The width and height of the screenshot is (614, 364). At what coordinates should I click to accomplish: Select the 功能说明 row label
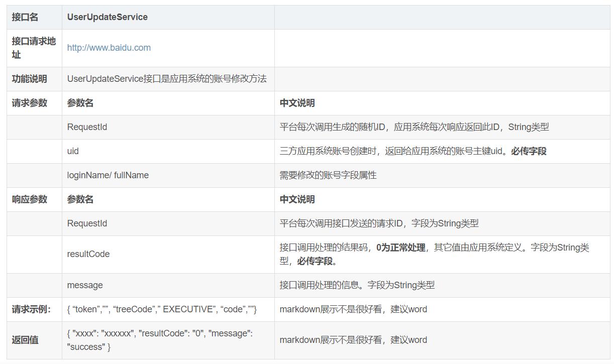(29, 79)
